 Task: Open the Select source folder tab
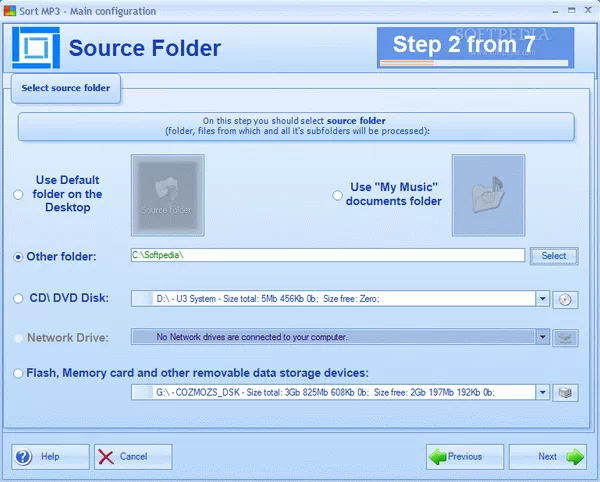click(x=66, y=88)
